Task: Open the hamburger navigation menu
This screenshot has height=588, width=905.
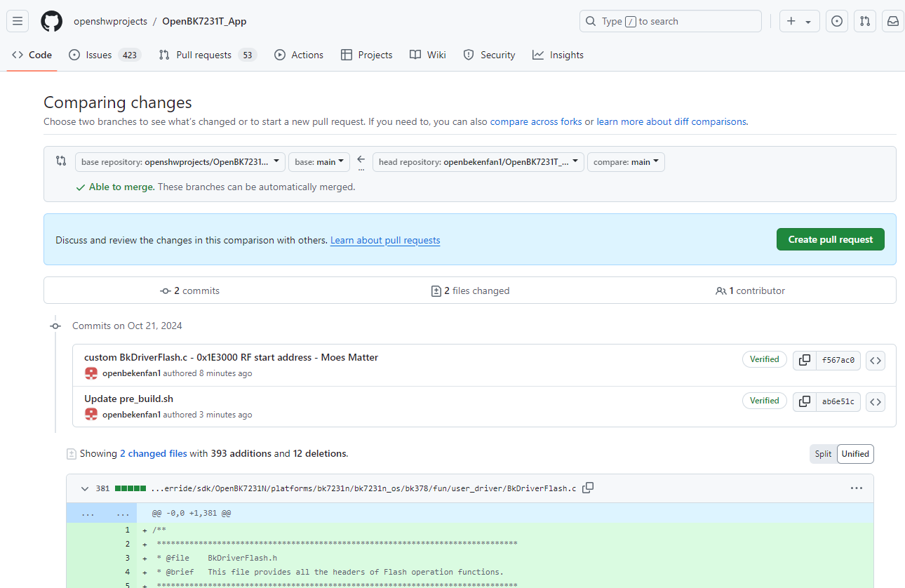Action: [x=18, y=21]
